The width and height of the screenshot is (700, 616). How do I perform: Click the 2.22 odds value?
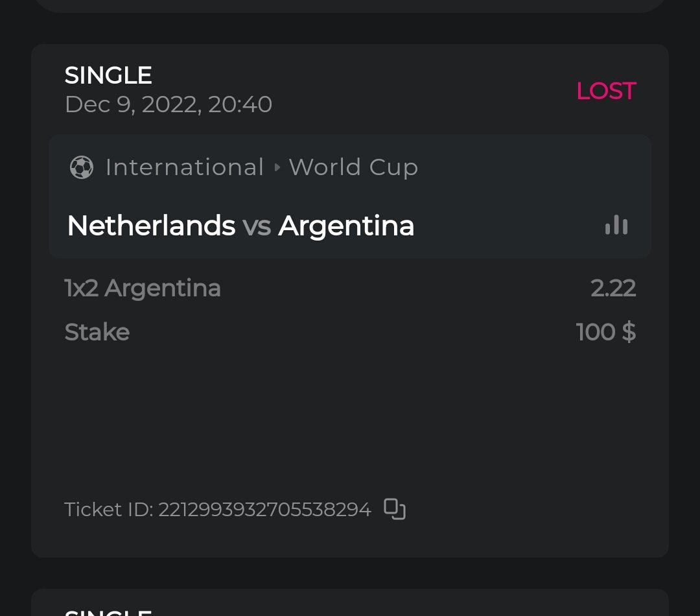click(x=613, y=288)
